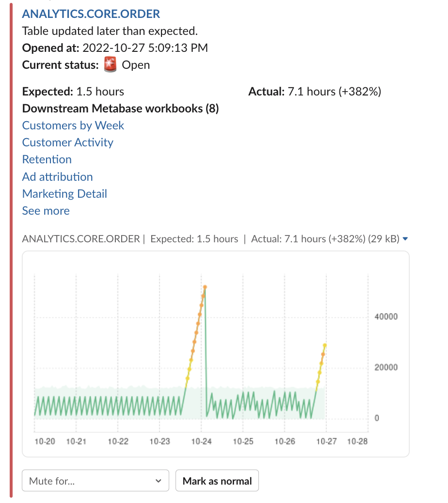Viewport: 448px width, 503px height.
Task: Click the Mark as normal button
Action: point(217,481)
